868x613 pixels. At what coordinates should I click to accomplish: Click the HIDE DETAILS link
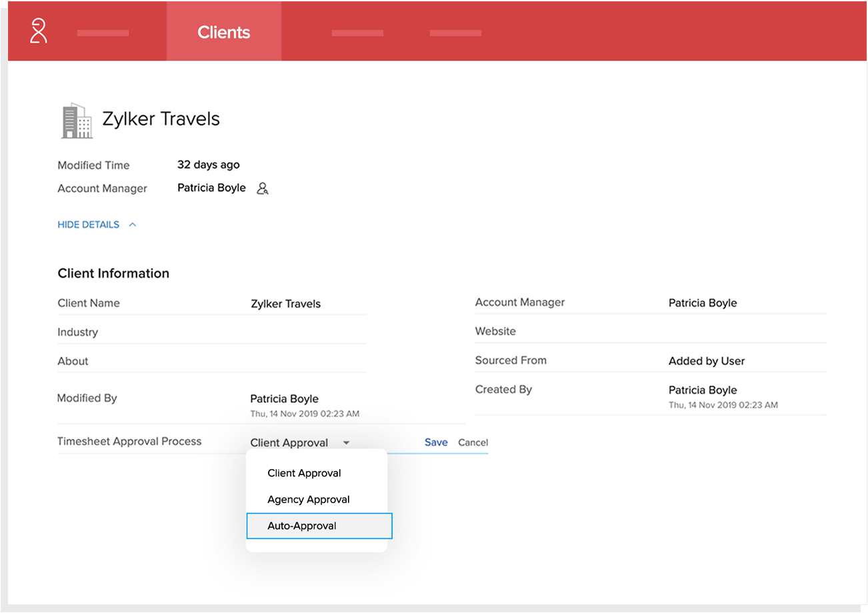tap(89, 225)
